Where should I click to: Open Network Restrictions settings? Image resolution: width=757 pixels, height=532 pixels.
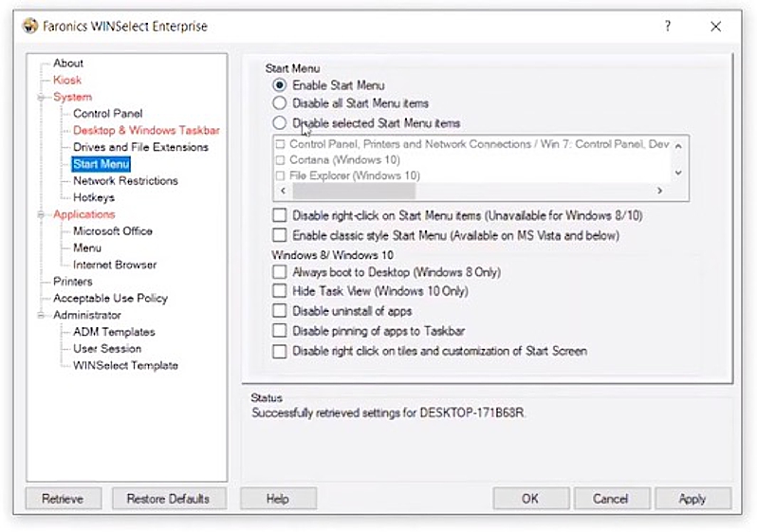(x=125, y=180)
